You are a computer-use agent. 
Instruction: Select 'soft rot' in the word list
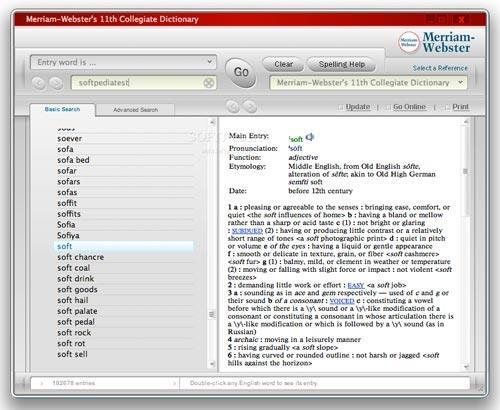click(123, 343)
